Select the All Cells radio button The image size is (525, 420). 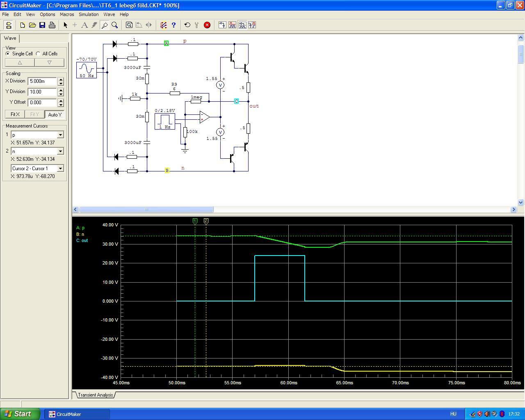pos(38,54)
